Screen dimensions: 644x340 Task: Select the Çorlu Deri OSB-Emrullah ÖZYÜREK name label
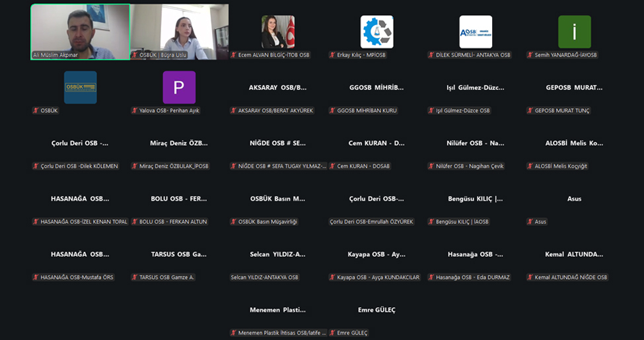click(x=371, y=222)
